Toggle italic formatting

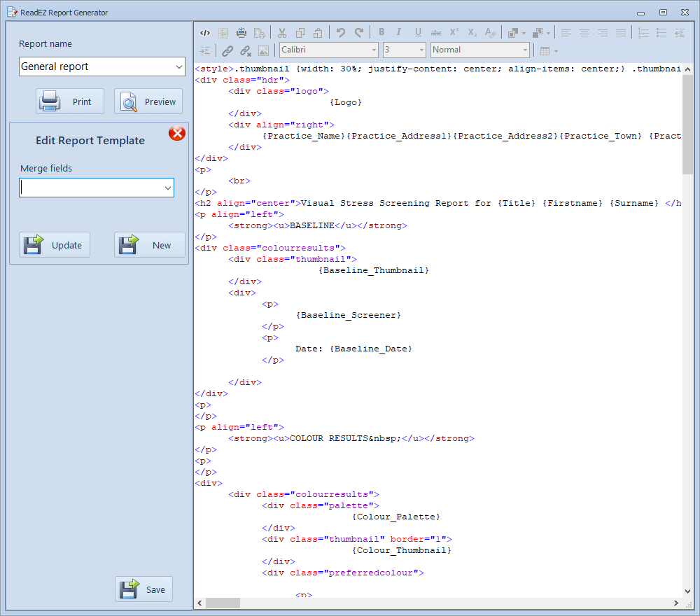click(x=399, y=32)
